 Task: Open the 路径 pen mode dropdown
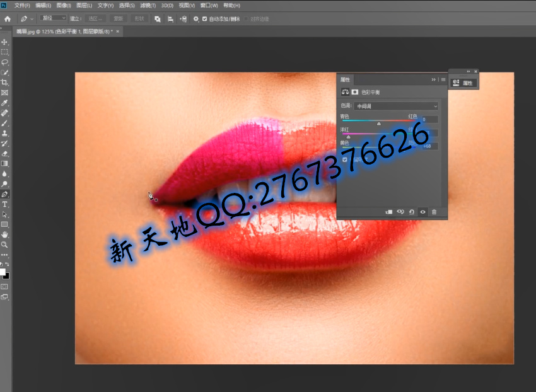[x=54, y=19]
